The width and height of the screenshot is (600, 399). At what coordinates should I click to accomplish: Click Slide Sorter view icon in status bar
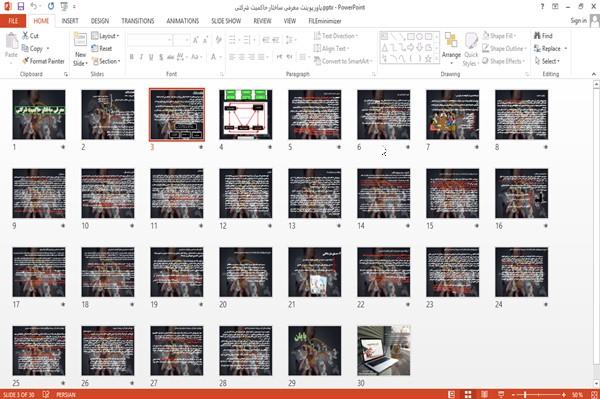coord(468,394)
